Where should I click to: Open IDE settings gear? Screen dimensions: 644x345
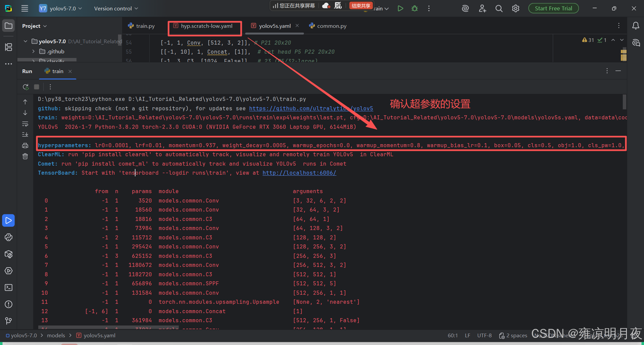pos(516,8)
